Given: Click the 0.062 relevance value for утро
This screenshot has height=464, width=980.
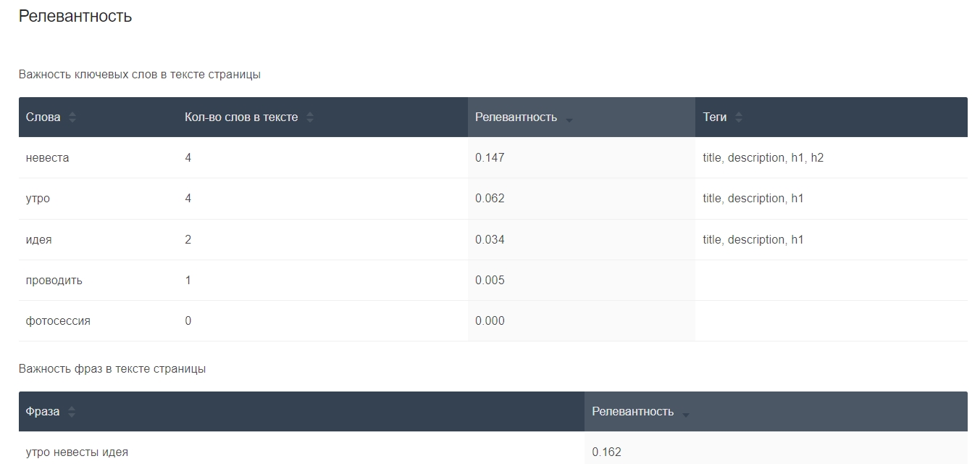Looking at the screenshot, I should click(490, 199).
